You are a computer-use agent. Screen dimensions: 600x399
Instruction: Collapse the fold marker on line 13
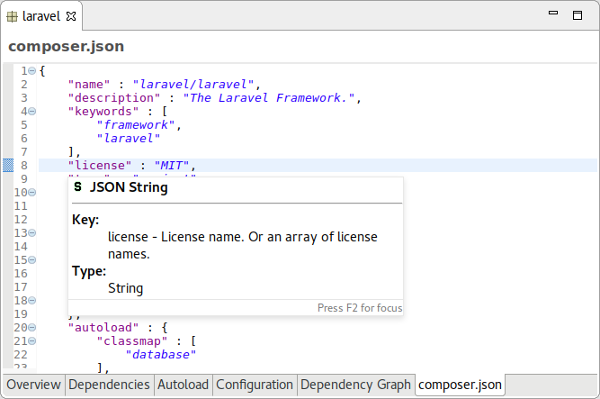[x=32, y=233]
